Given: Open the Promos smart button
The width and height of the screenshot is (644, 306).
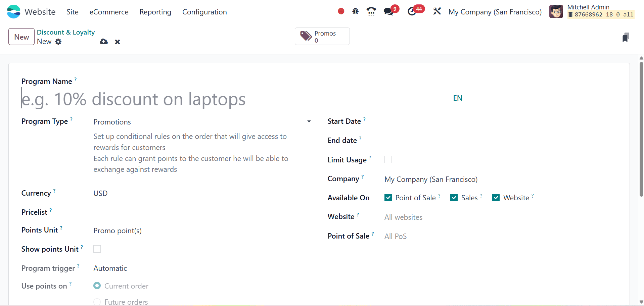Looking at the screenshot, I should pos(322,36).
